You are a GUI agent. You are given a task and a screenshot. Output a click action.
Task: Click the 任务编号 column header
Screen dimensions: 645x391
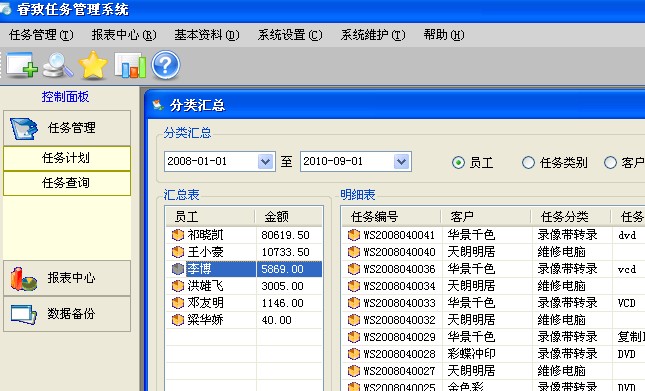tap(391, 217)
